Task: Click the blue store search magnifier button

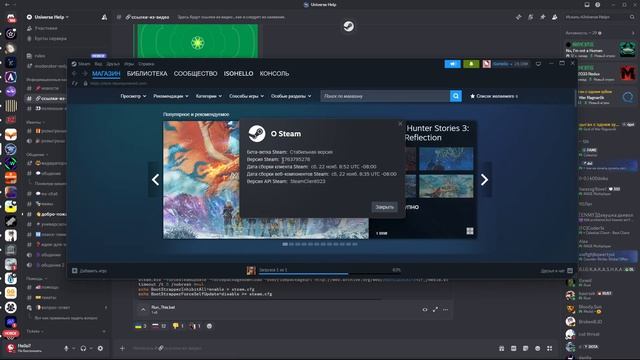Action: click(x=456, y=96)
